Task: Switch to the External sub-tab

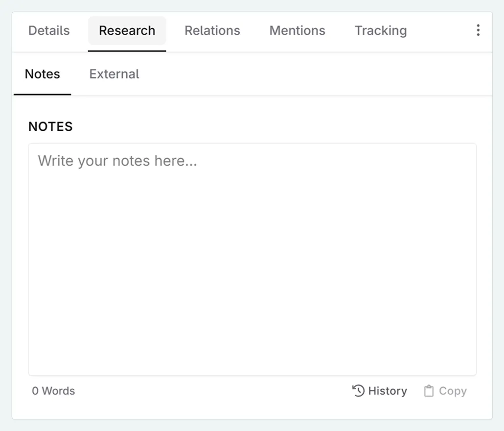Action: pos(114,74)
